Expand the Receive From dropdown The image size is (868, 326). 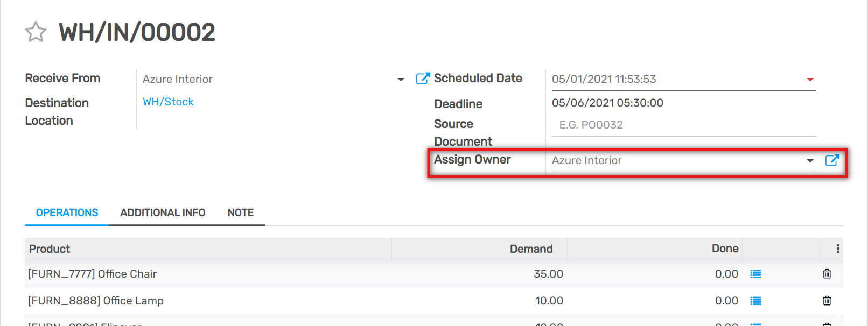tap(401, 80)
